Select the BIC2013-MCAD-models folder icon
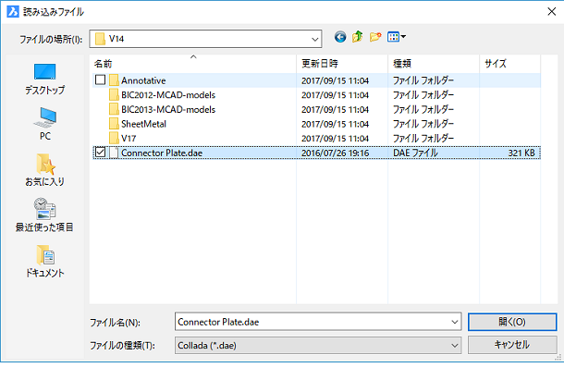Image resolution: width=564 pixels, height=392 pixels. [114, 109]
